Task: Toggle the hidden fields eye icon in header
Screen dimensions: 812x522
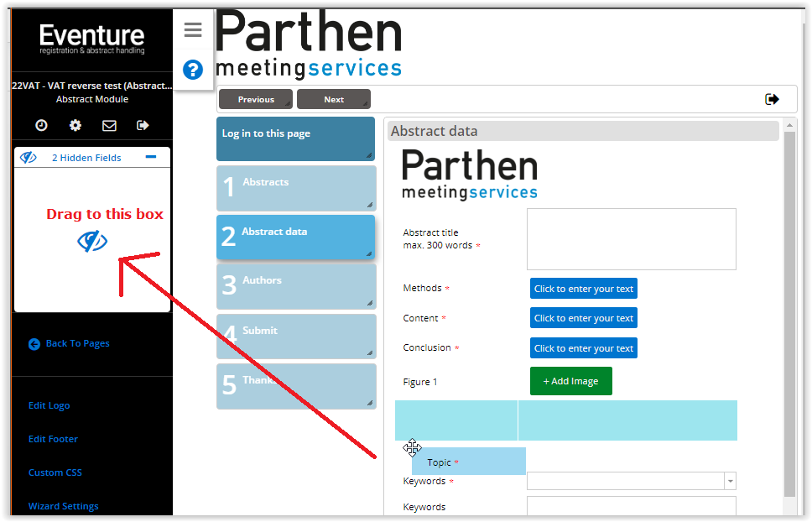Action: point(28,158)
